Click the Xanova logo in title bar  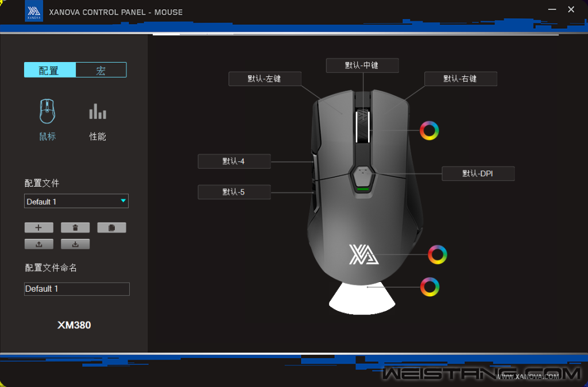34,11
